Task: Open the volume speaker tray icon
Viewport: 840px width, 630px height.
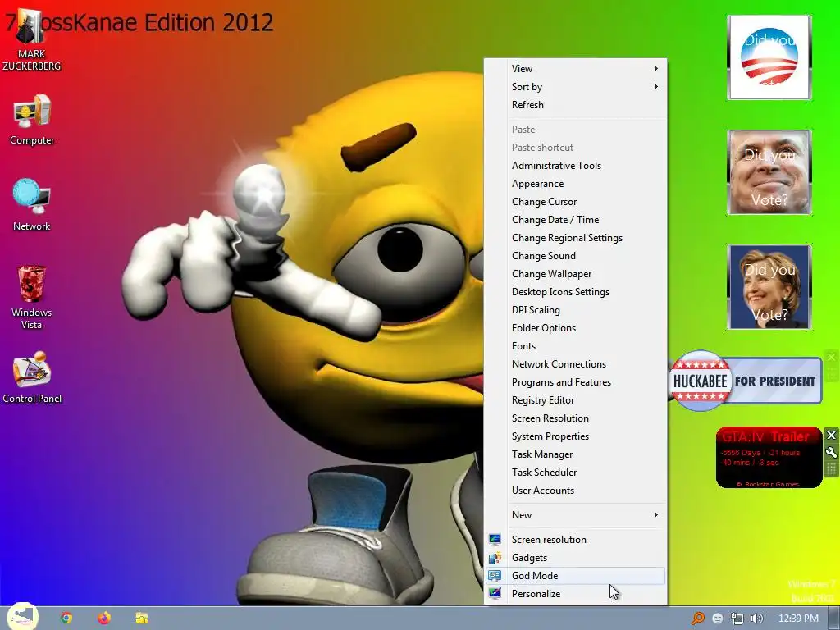Action: (757, 619)
